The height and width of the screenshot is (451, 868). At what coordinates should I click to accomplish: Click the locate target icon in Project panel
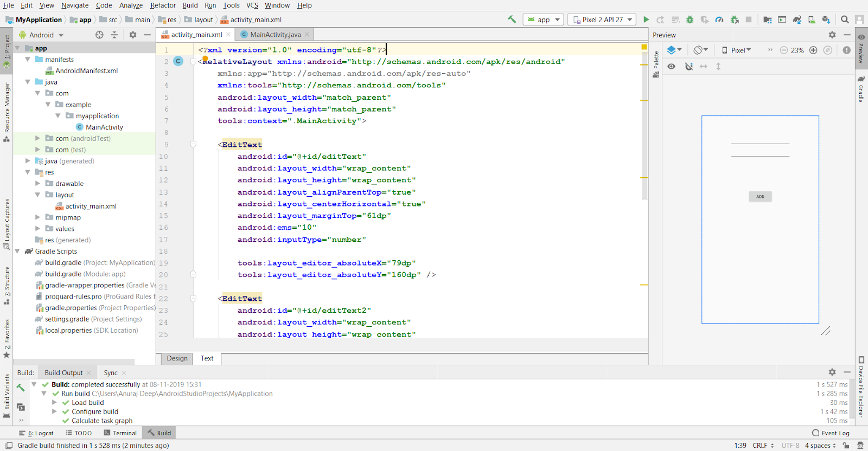point(99,35)
